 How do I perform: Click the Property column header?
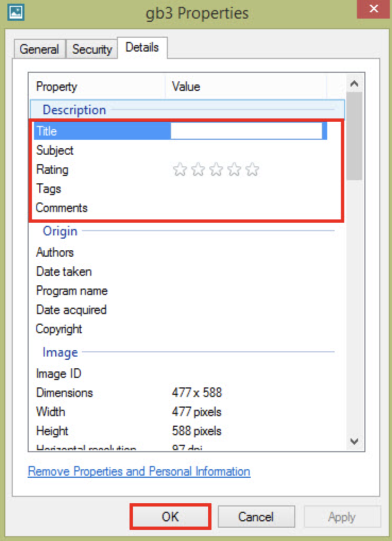pos(57,87)
